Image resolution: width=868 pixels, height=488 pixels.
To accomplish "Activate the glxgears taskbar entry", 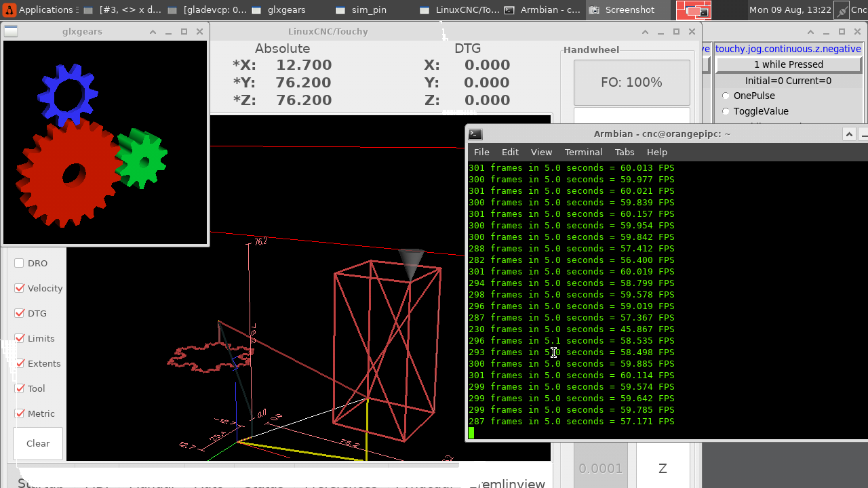I will coord(279,10).
